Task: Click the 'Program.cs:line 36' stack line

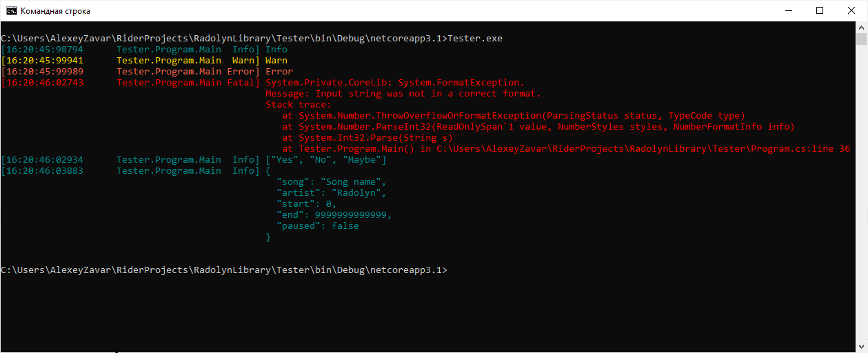Action: tap(566, 149)
